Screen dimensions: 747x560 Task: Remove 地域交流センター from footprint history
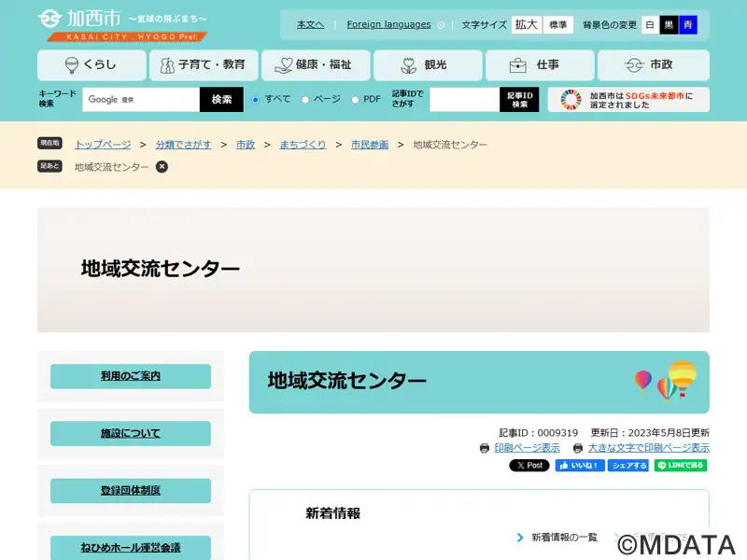click(162, 167)
